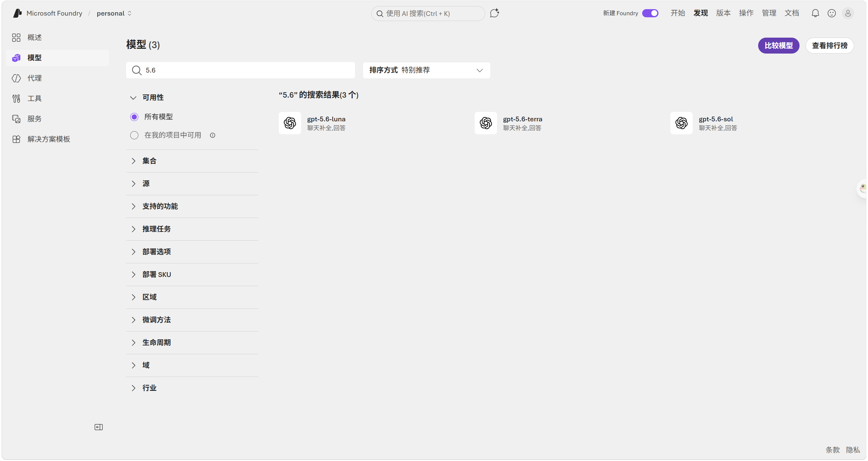Select the 在我的项目中可用 radio button
868x461 pixels.
tap(134, 135)
